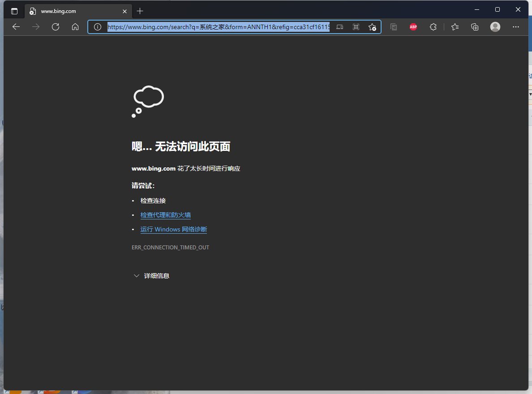Open the user profile avatar

click(495, 27)
